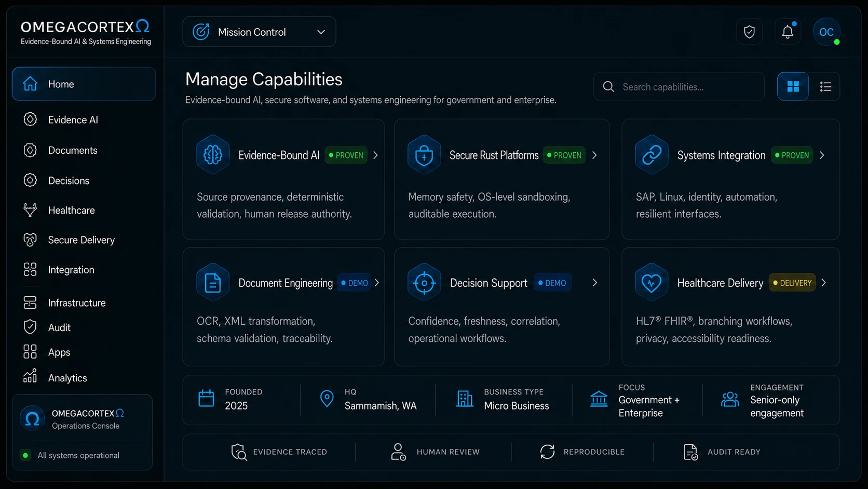
Task: Click the Human Review person icon
Action: click(x=398, y=452)
